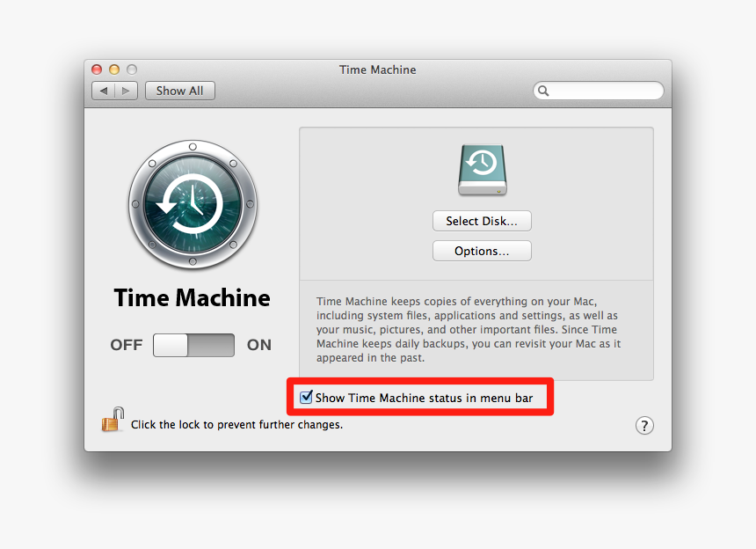
Task: Open Time Machine Options
Action: 482,251
